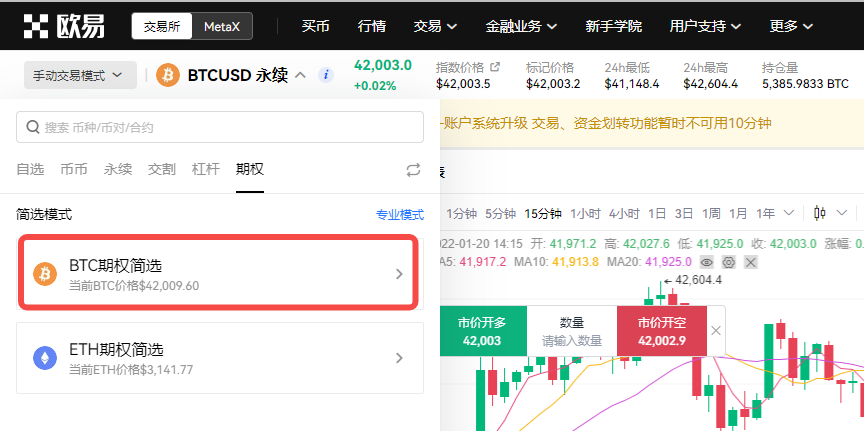The width and height of the screenshot is (864, 431).
Task: Click the 简选模式 label
Action: click(x=44, y=214)
